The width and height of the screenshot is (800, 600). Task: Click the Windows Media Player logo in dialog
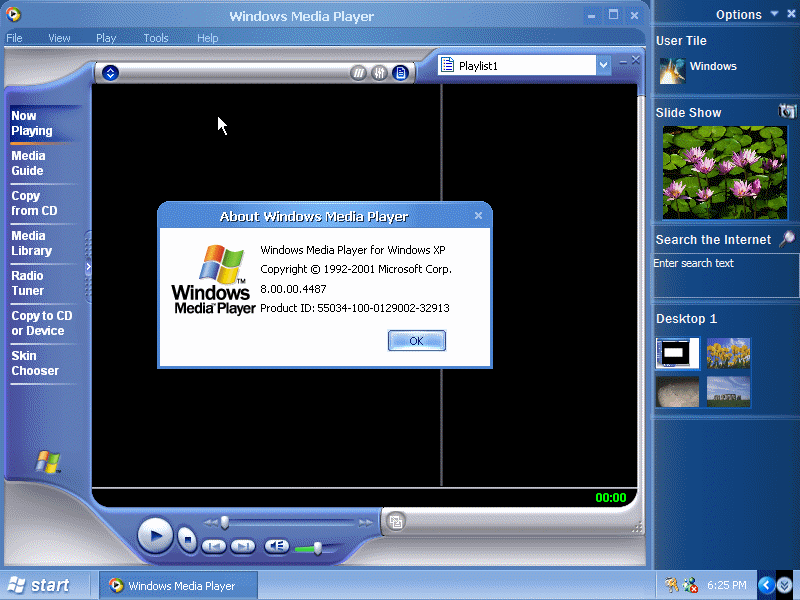tap(213, 279)
